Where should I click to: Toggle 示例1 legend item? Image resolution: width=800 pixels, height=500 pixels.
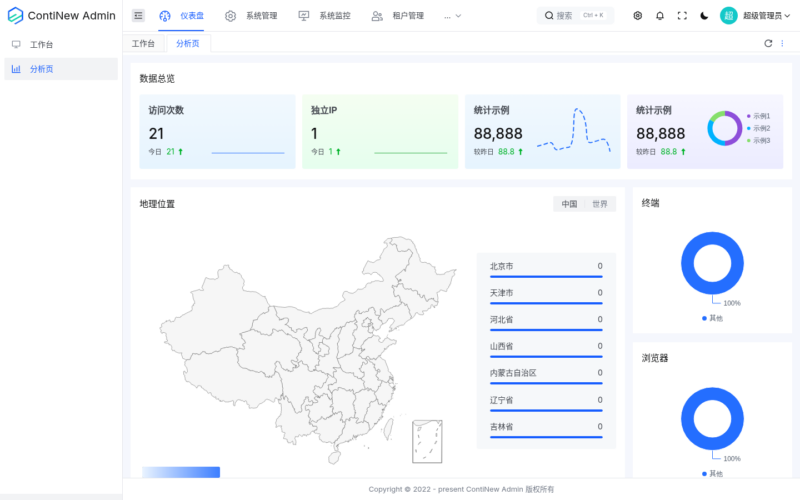(759, 116)
